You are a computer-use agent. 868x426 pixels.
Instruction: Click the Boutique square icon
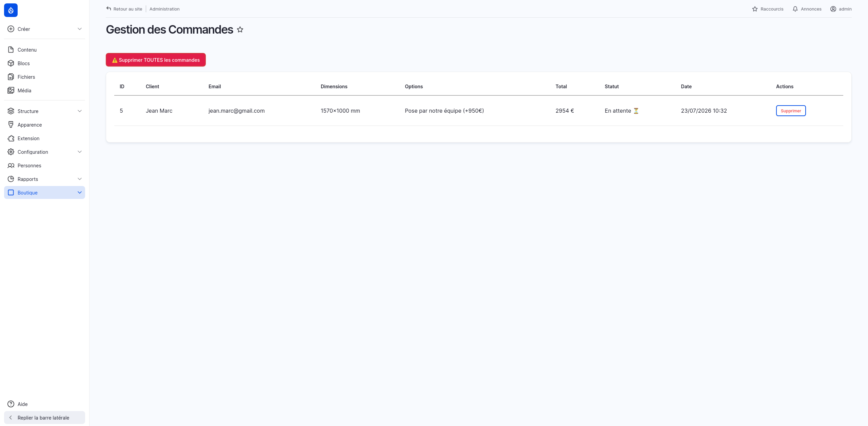[x=11, y=192]
